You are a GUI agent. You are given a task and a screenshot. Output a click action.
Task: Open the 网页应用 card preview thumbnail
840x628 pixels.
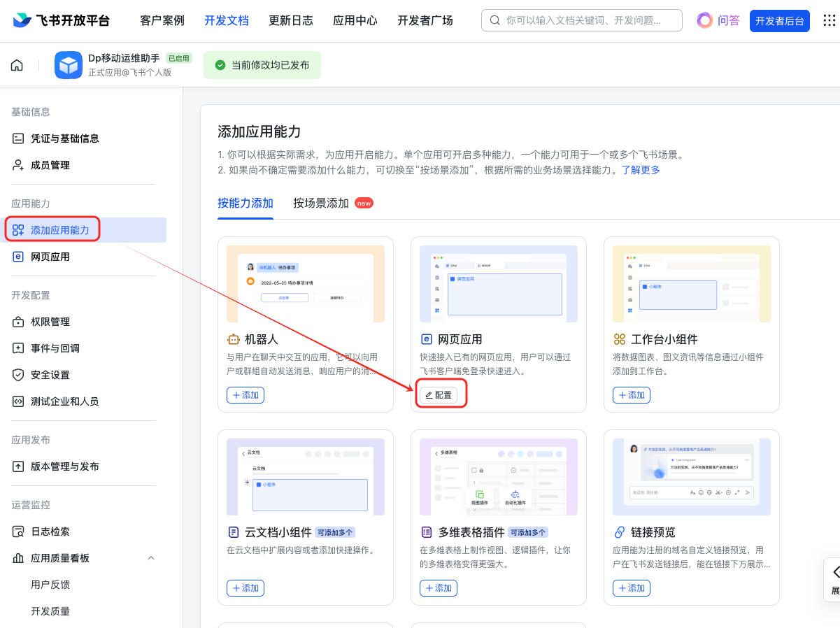(x=499, y=284)
